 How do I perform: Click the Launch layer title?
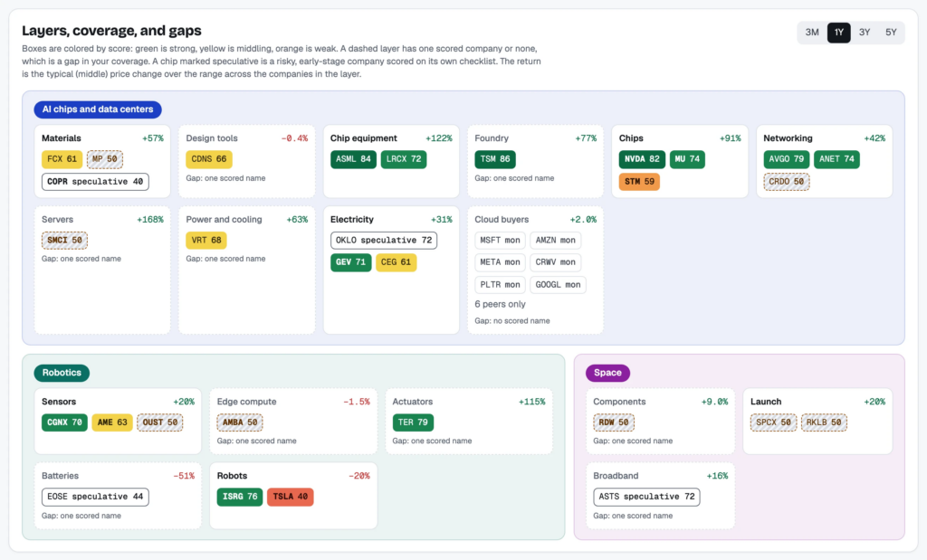[766, 402]
